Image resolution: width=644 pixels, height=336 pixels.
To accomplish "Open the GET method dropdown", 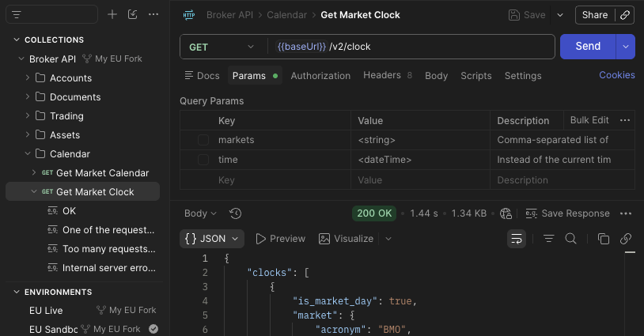I will (222, 47).
